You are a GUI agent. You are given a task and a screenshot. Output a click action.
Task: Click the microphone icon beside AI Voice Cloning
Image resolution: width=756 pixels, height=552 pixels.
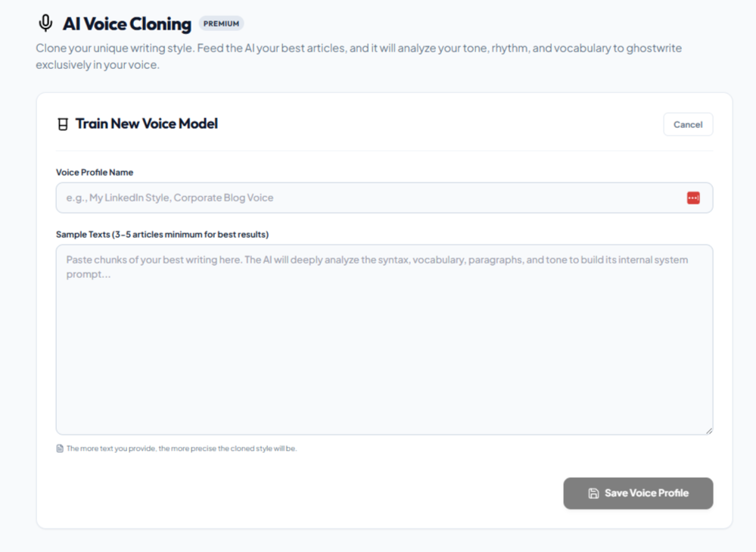click(x=45, y=23)
